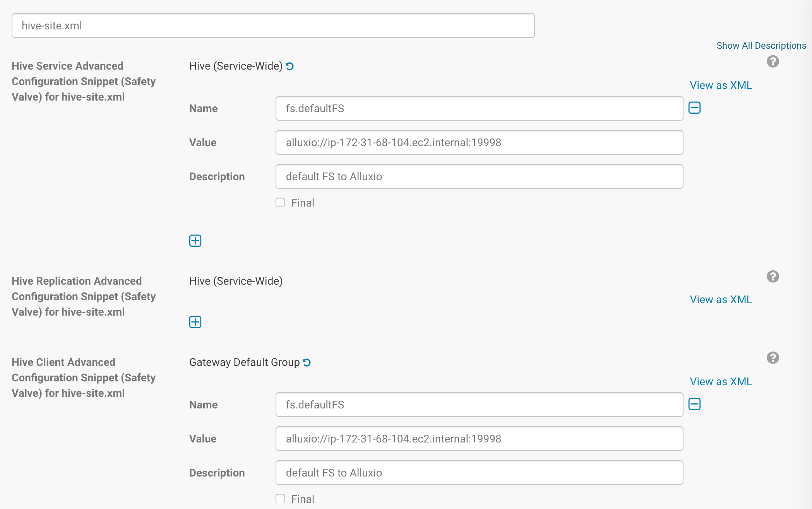Toggle Final checkbox in Hive Service snippet

click(280, 202)
